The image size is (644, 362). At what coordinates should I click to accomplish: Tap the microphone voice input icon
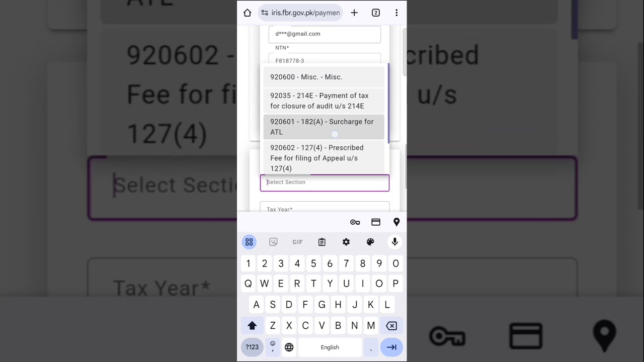pyautogui.click(x=395, y=242)
